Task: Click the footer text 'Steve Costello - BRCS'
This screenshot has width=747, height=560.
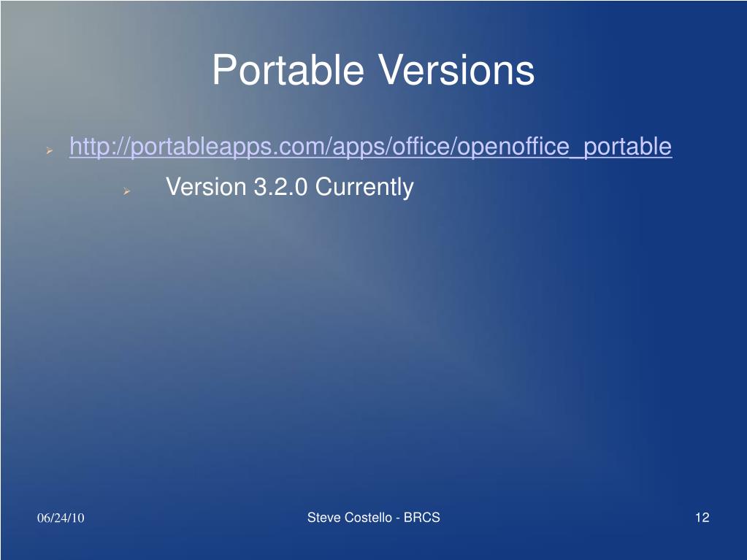Action: point(374,518)
